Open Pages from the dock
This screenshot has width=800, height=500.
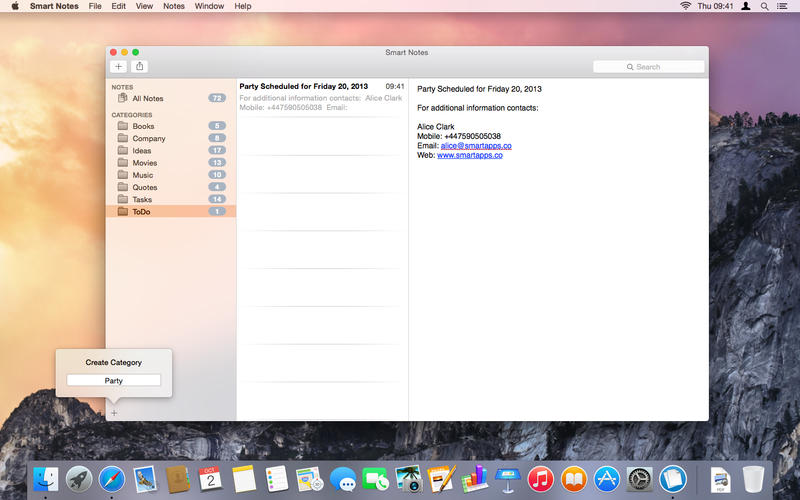(442, 479)
